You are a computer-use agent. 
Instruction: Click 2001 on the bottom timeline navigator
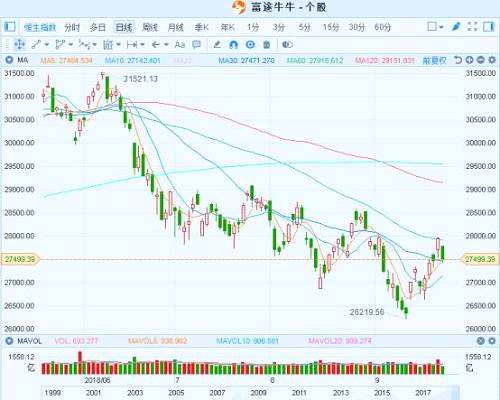coord(94,393)
